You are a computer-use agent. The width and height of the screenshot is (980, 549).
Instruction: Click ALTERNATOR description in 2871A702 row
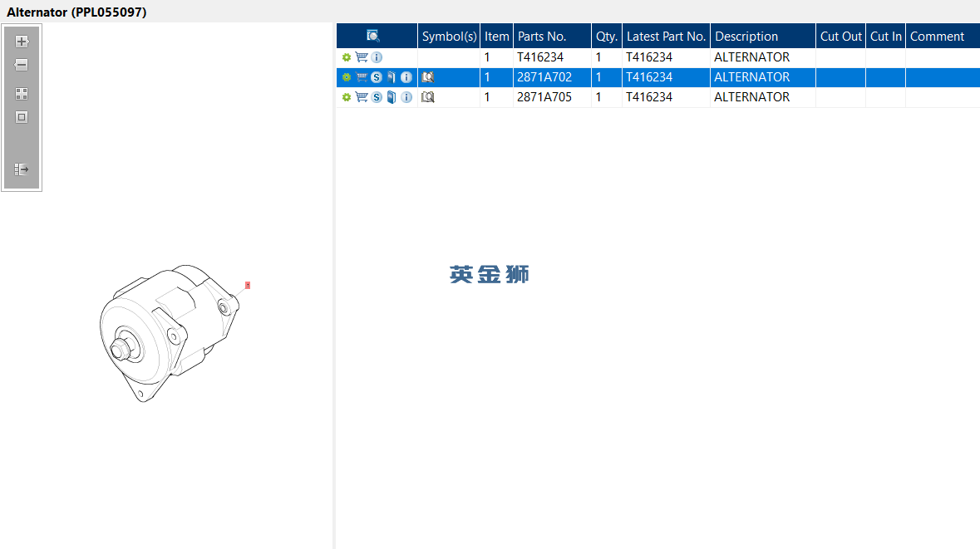click(752, 77)
